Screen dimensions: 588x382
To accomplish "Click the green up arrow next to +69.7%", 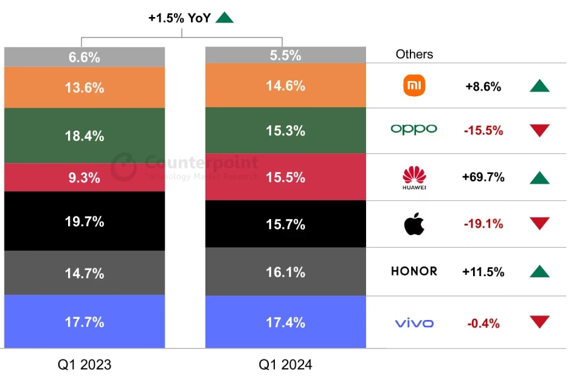I will pos(539,178).
